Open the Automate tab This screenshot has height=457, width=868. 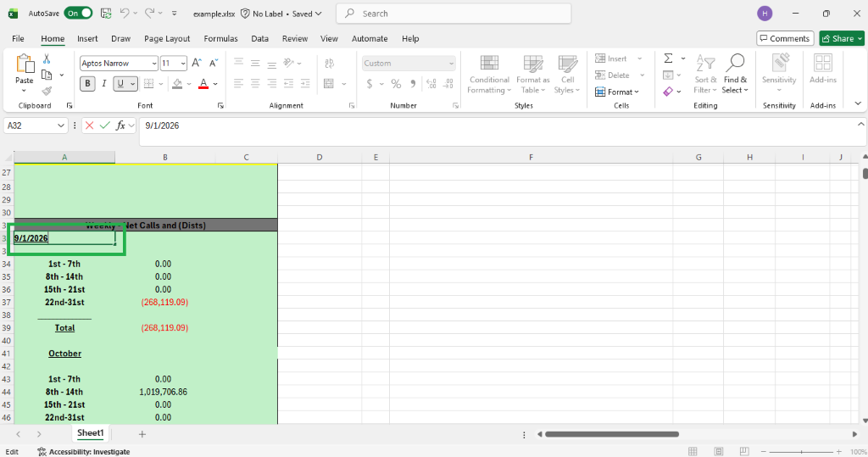pyautogui.click(x=370, y=38)
